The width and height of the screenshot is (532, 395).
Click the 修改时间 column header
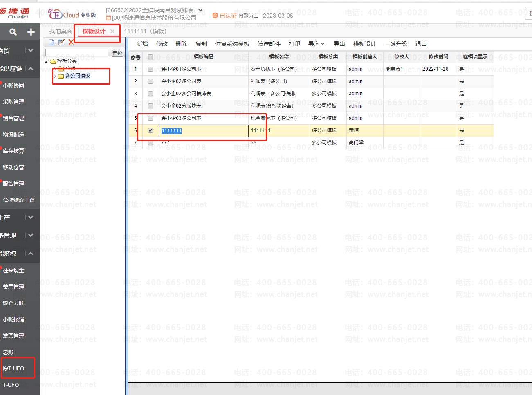(439, 57)
